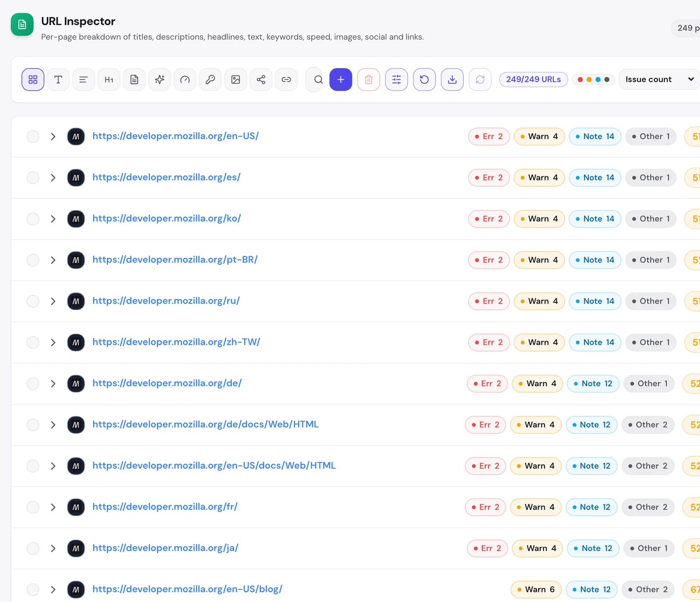Click the green URL Inspector document icon

22,25
